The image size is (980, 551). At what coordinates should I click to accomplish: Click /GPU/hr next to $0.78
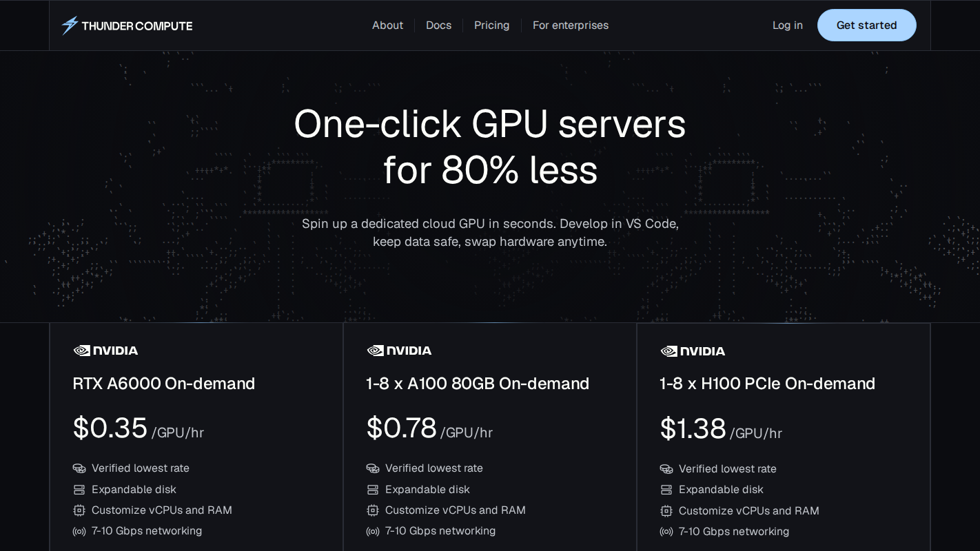(467, 433)
